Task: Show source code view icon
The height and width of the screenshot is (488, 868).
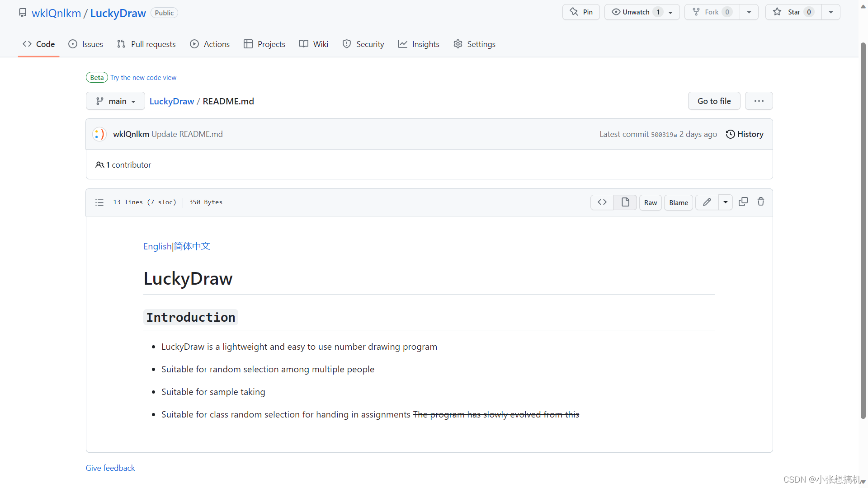Action: point(602,202)
